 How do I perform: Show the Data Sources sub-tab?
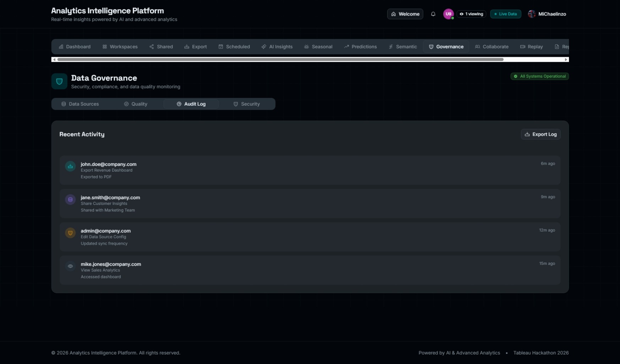80,104
